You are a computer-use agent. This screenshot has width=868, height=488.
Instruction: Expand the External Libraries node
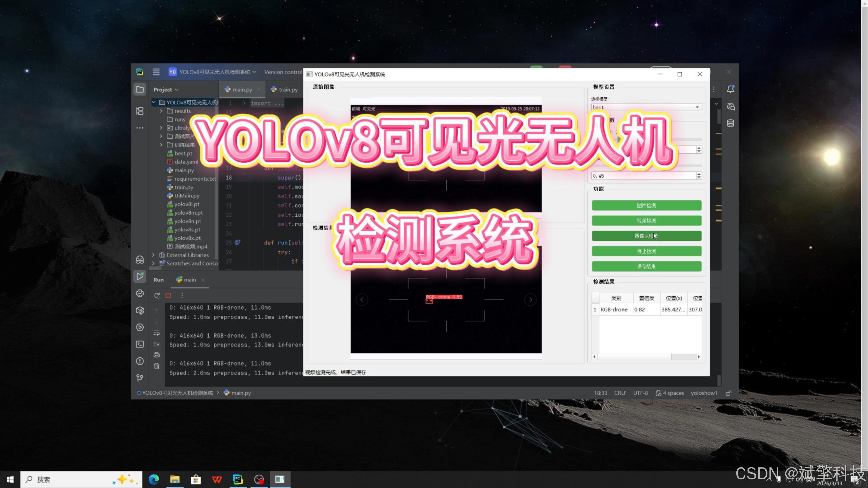153,255
